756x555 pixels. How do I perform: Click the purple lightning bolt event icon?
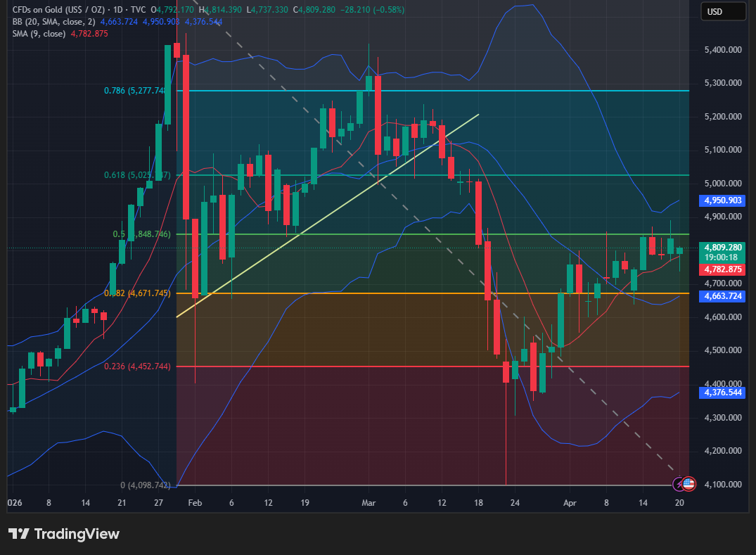pyautogui.click(x=679, y=483)
